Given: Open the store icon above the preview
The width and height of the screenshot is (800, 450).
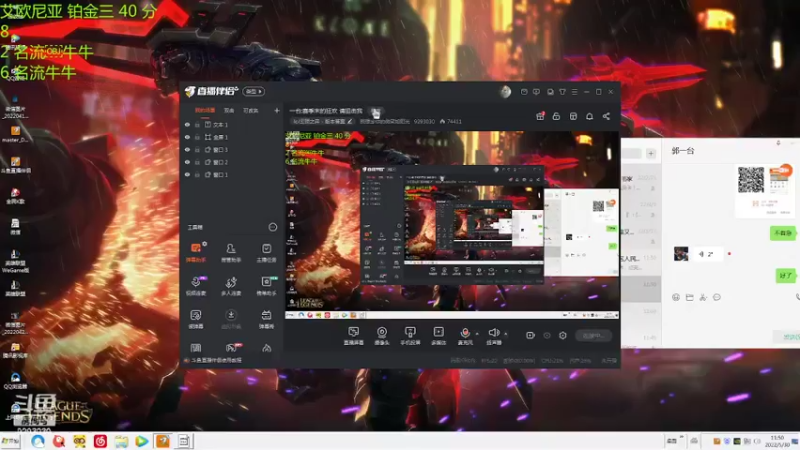Looking at the screenshot, I should pos(573,116).
